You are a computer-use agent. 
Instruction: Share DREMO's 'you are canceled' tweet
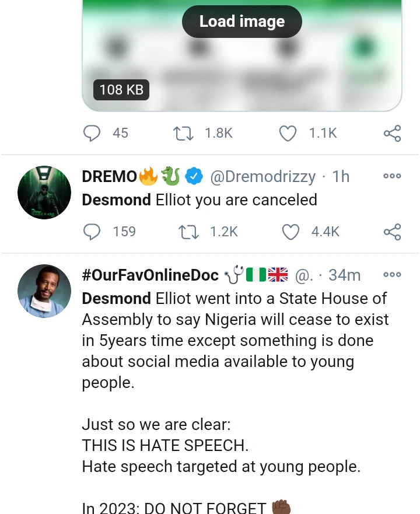pos(392,232)
